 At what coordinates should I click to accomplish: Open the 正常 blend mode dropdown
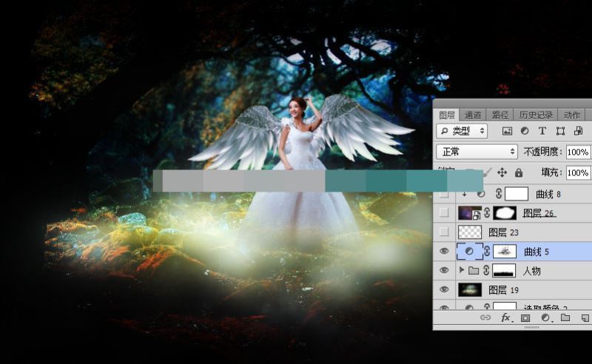[x=477, y=152]
